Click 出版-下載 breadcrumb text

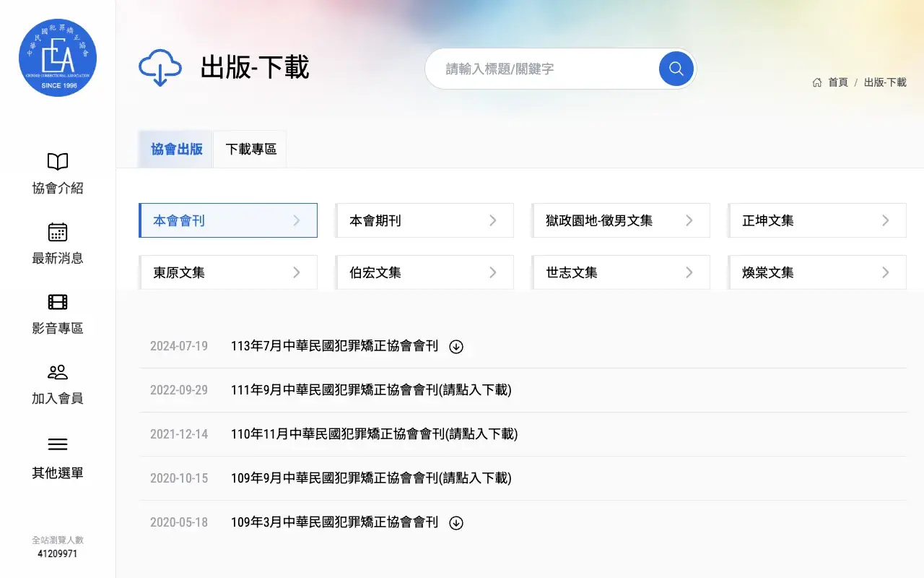pos(885,82)
